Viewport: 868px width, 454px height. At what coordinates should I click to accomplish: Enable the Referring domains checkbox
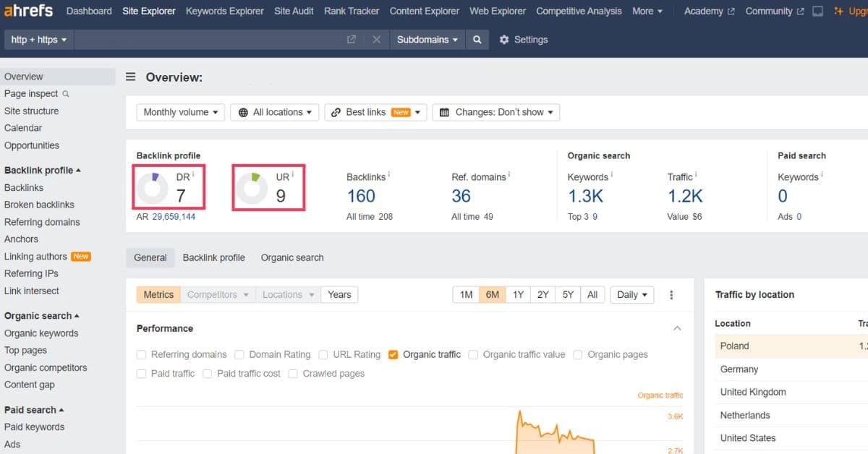tap(142, 355)
